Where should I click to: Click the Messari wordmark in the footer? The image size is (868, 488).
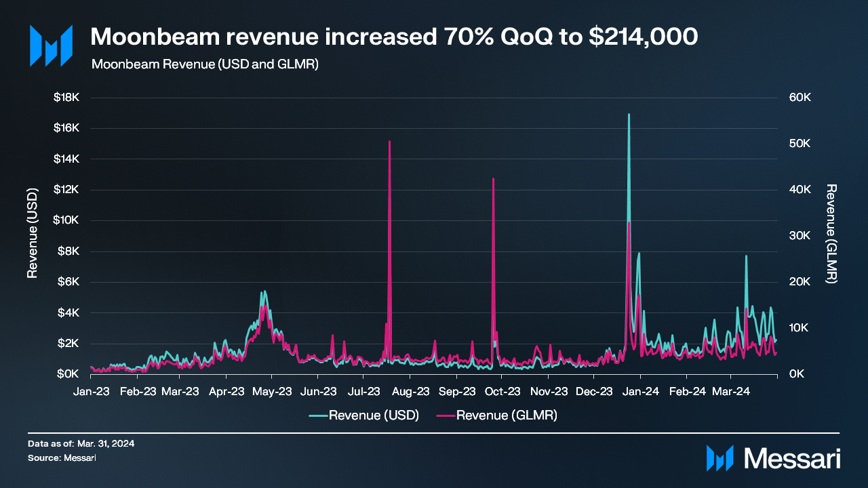pos(792,458)
